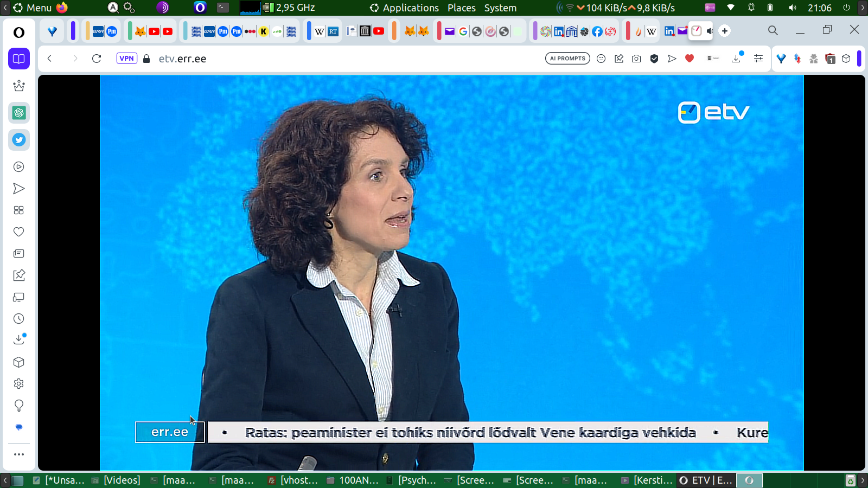Switch to the yellow K tab
868x488 pixels.
[264, 31]
